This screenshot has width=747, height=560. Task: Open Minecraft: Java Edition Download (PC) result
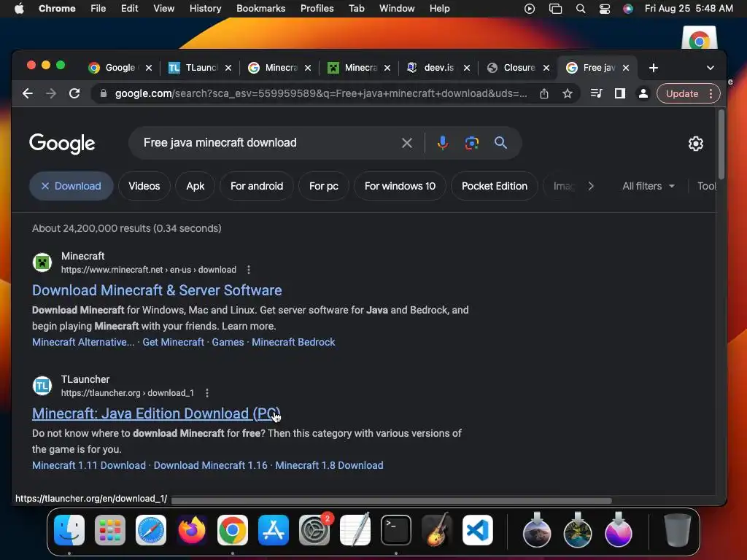[156, 414]
